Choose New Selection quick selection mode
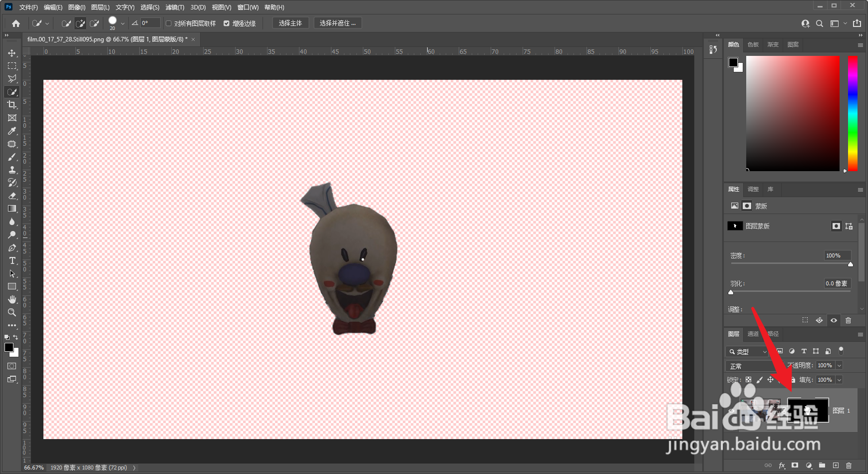Screen dimensions: 868x474 [x=66, y=23]
